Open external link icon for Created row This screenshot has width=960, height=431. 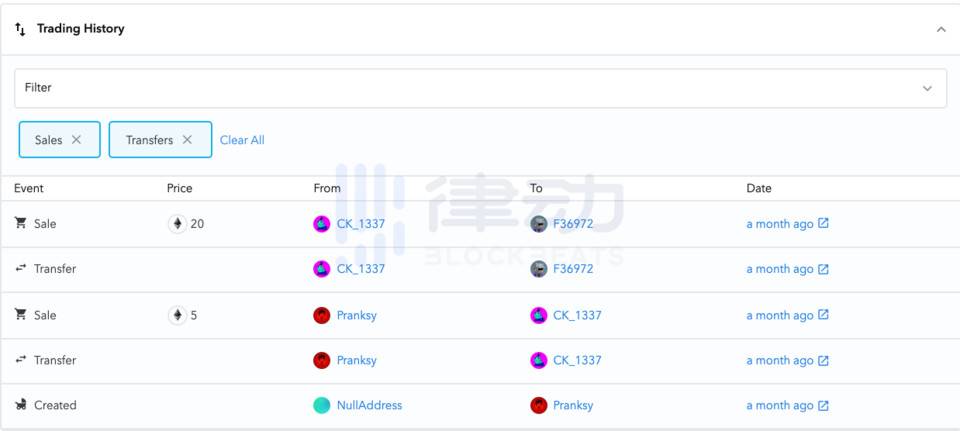tap(823, 405)
